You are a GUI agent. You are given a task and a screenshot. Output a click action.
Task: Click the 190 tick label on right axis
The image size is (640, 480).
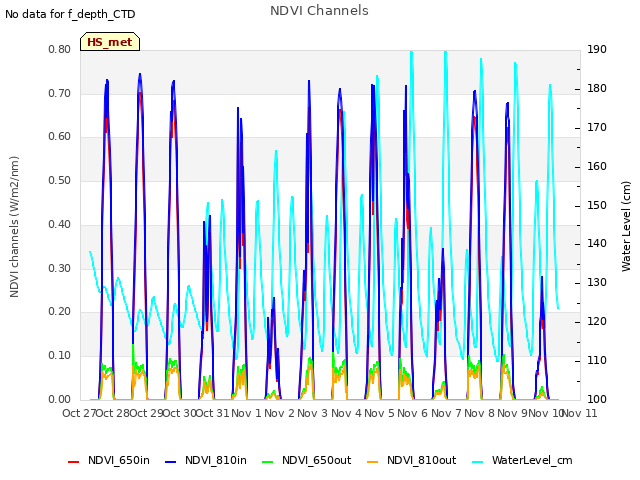(x=597, y=50)
